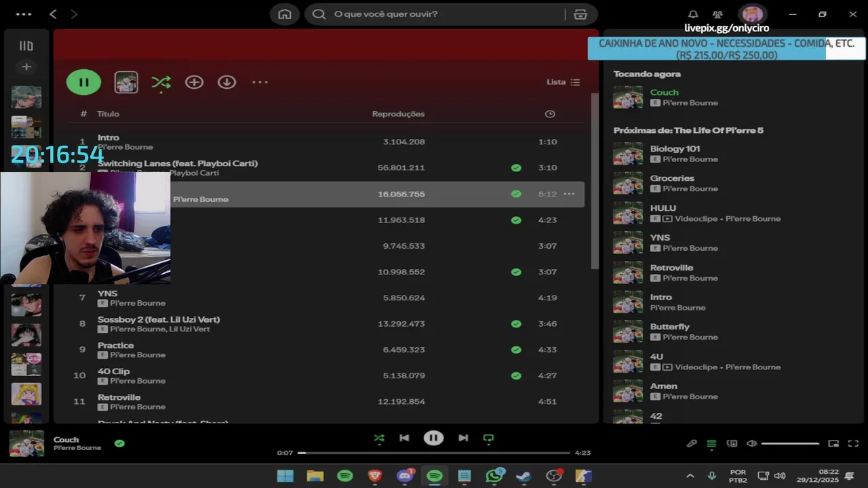Screen dimensions: 868x488
Task: Open the Spotify three-dots app menu
Action: (24, 14)
